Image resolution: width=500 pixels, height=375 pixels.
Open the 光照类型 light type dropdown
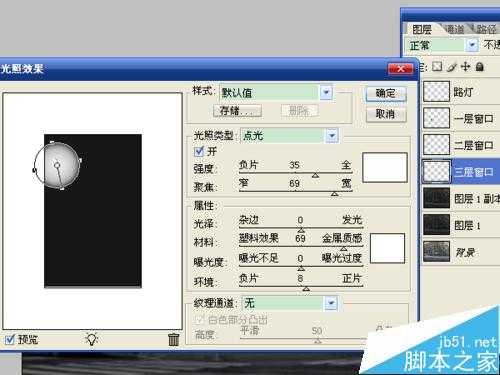tap(332, 136)
